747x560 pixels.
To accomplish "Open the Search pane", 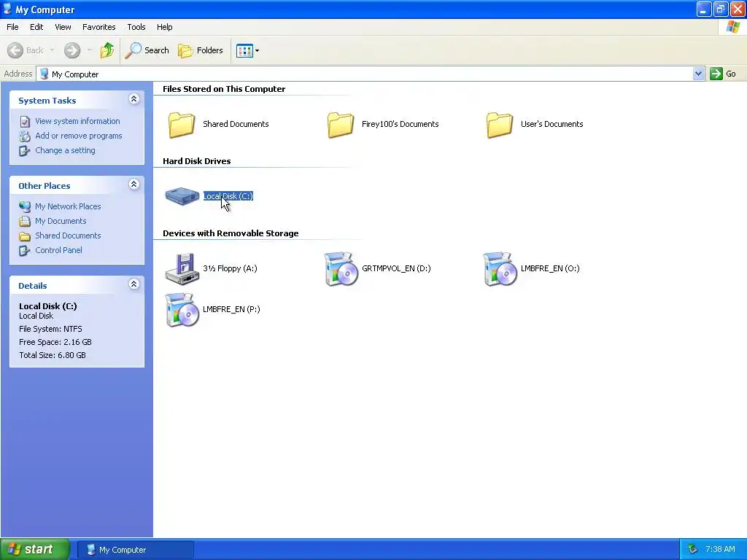I will [x=147, y=50].
